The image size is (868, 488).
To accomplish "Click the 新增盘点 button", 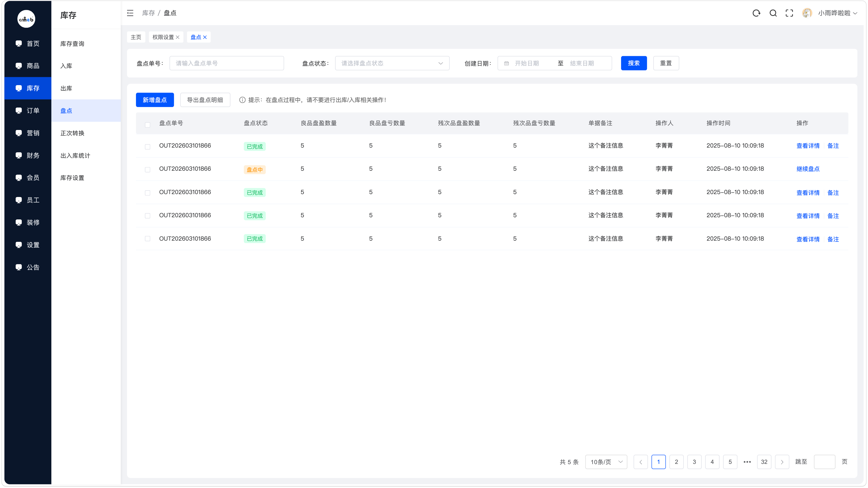I will coord(155,100).
